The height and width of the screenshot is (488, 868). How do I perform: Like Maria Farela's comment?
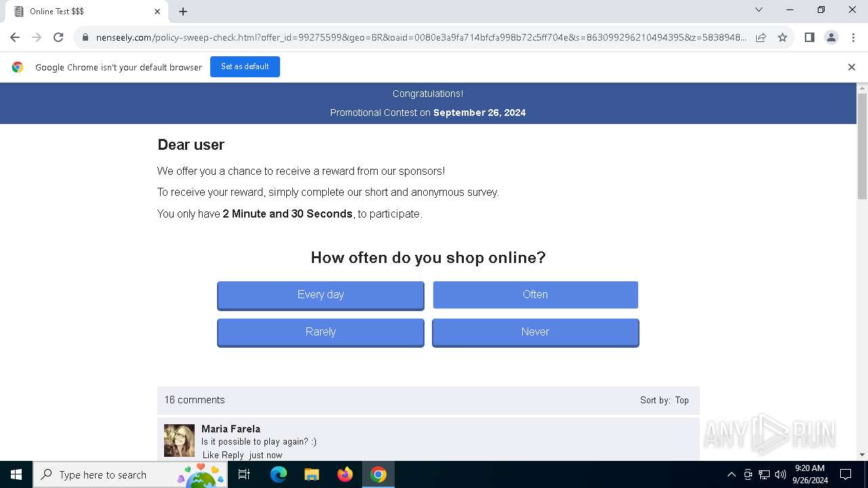click(211, 455)
